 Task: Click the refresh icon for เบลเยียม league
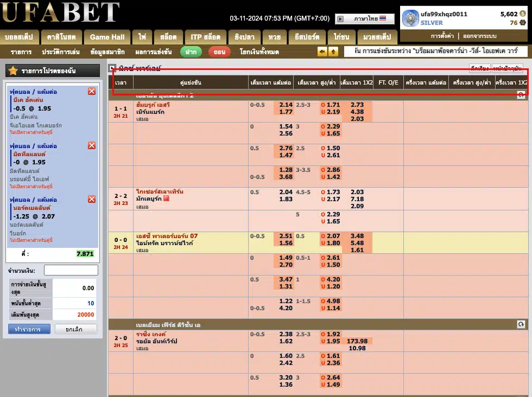(x=521, y=324)
